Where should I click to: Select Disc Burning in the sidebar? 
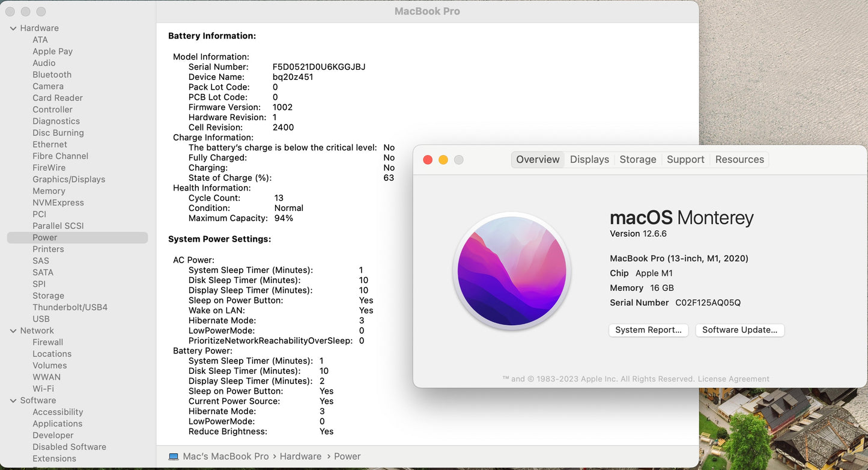[58, 133]
